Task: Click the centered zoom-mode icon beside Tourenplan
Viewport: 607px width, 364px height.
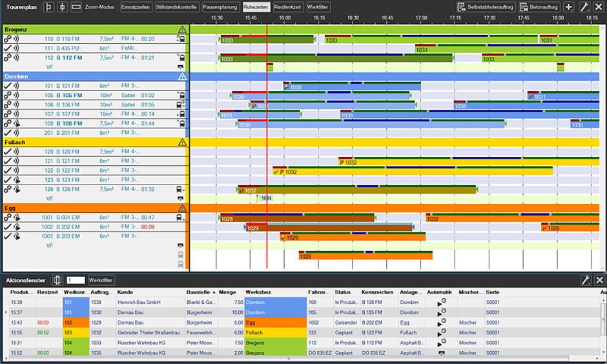Action: pos(62,6)
